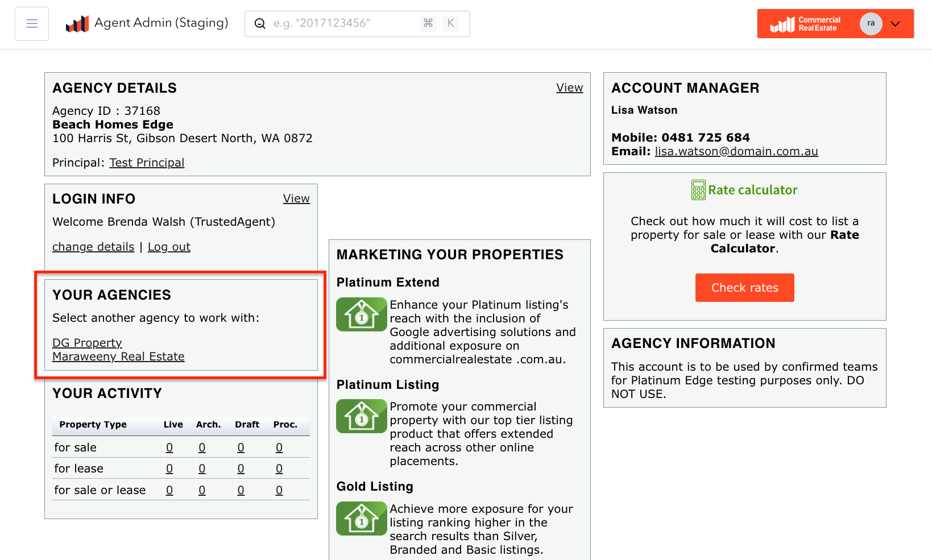Click the Platinum Extend heading
This screenshot has width=932, height=560.
click(x=388, y=283)
